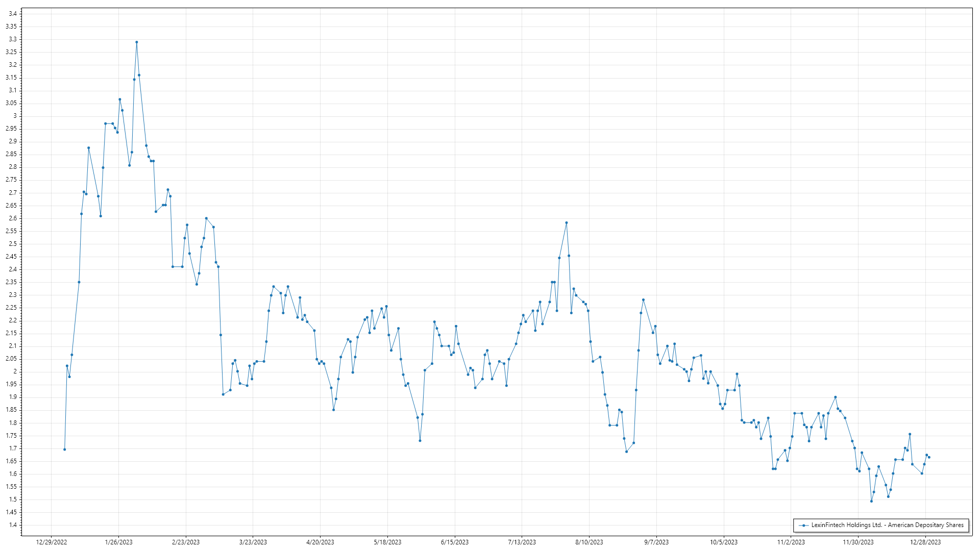Click the 1.4 y-axis label
980x551 pixels.
(x=13, y=525)
